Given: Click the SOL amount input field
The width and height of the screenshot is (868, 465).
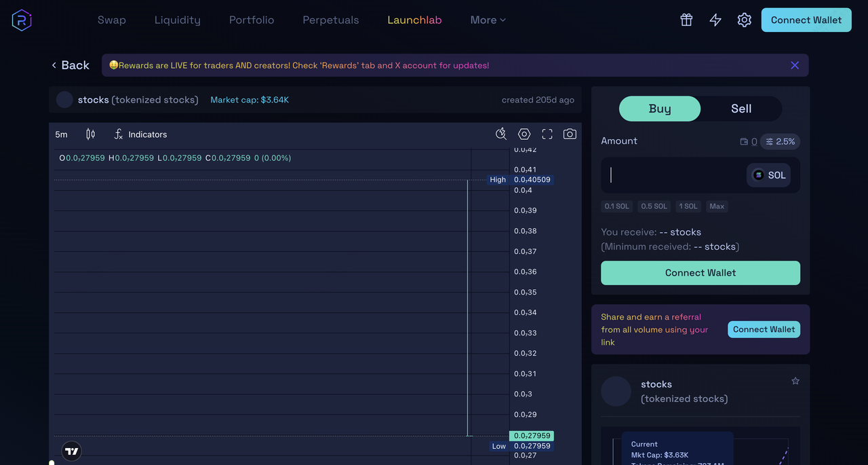Looking at the screenshot, I should click(671, 175).
